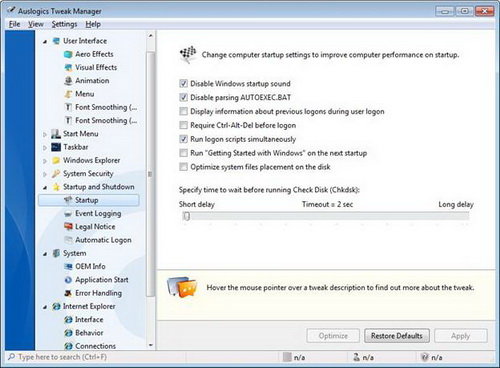
Task: Open the File menu
Action: tap(14, 24)
